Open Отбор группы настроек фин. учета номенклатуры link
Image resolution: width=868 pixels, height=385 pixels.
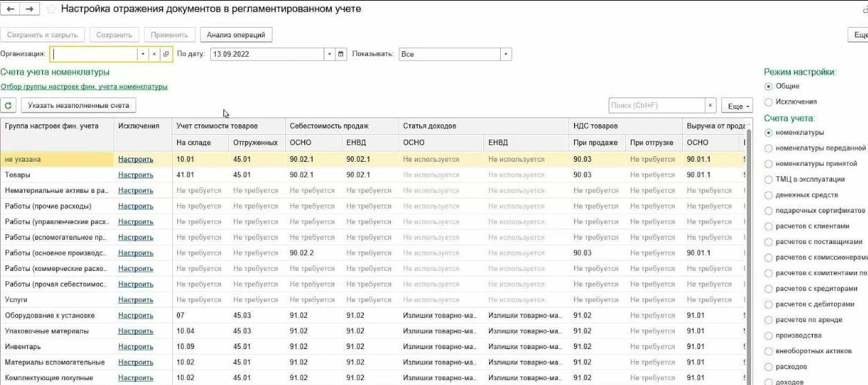[84, 87]
